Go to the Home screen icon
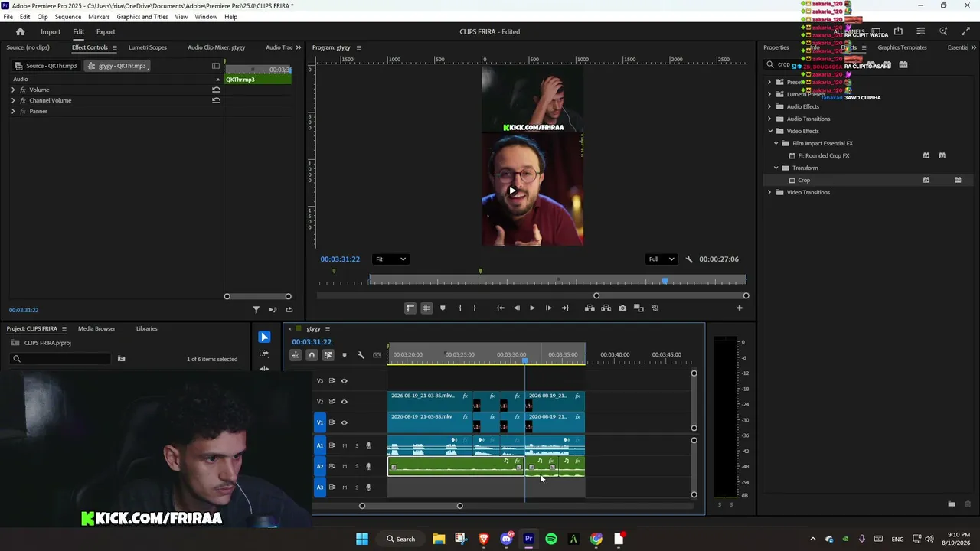Viewport: 980px width, 551px height. pyautogui.click(x=20, y=31)
